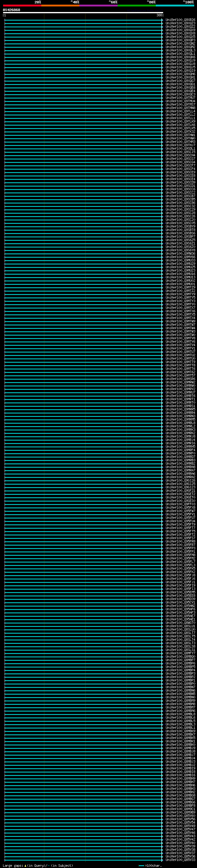Click the purple ~60% identity color bar
Image resolution: width=197 pixels, height=868 pixels.
click(x=99, y=6)
